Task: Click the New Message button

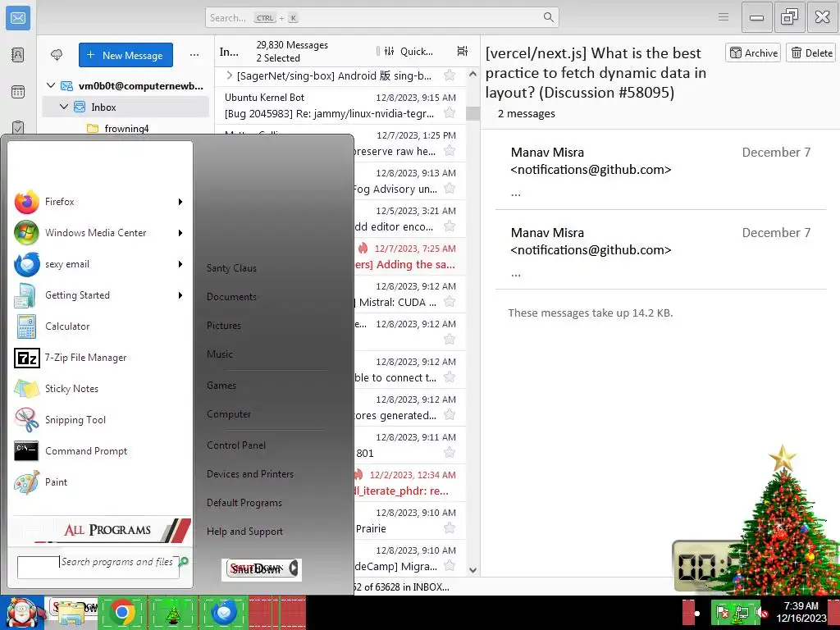Action: 126,55
